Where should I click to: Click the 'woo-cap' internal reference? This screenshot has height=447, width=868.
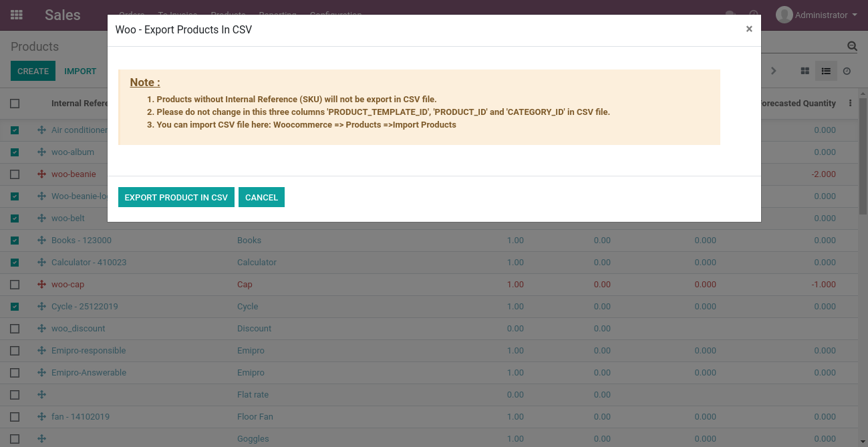click(x=67, y=285)
